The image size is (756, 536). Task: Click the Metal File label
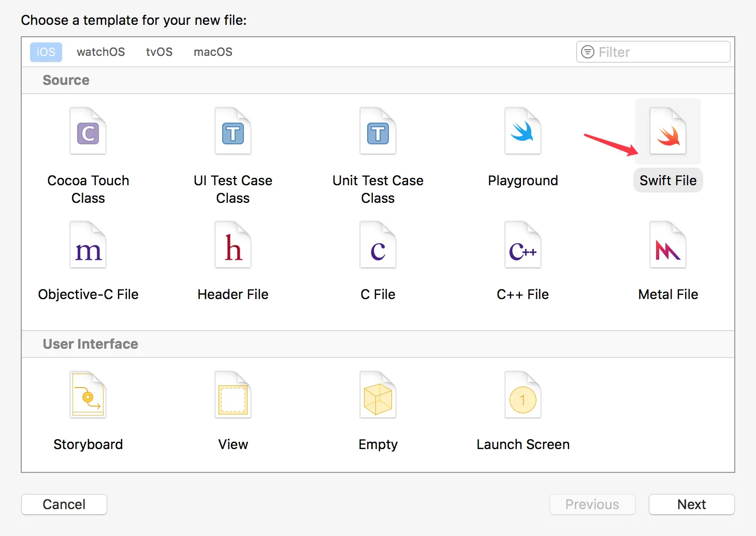[x=668, y=294]
